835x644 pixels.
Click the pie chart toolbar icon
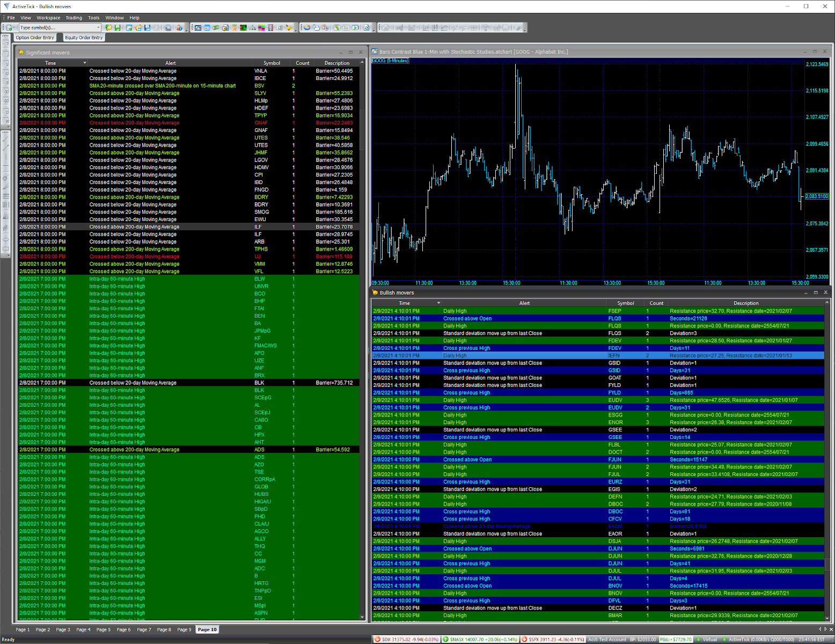[x=306, y=27]
